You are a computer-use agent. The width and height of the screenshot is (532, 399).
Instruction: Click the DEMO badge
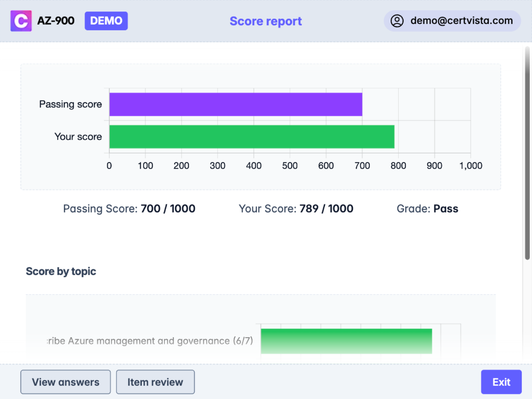[106, 20]
